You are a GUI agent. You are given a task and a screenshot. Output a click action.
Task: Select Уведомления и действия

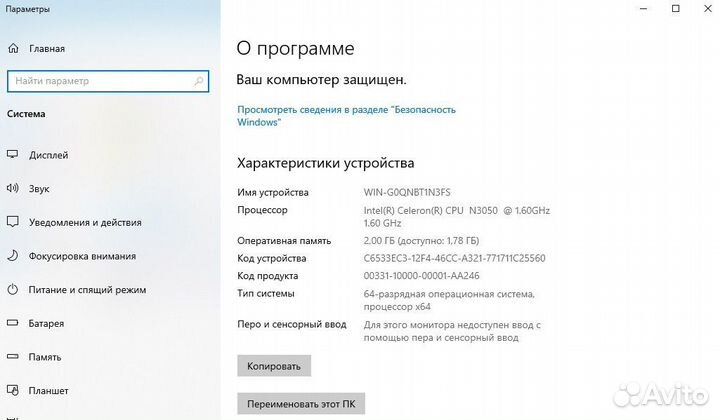click(x=85, y=223)
